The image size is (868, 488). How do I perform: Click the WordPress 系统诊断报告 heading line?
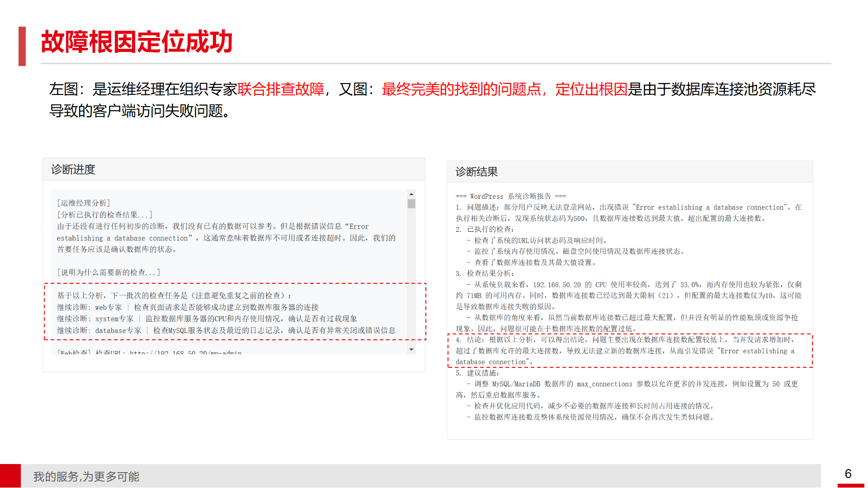pos(510,196)
